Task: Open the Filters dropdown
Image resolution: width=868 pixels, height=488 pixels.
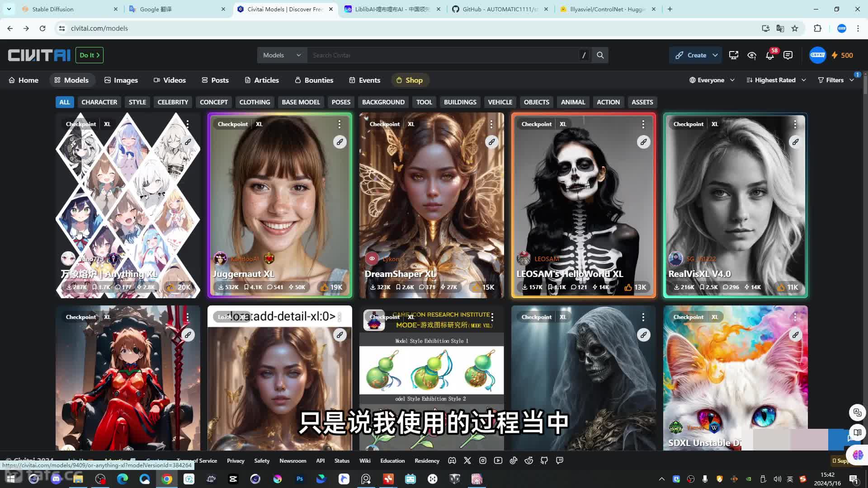Action: click(x=836, y=80)
